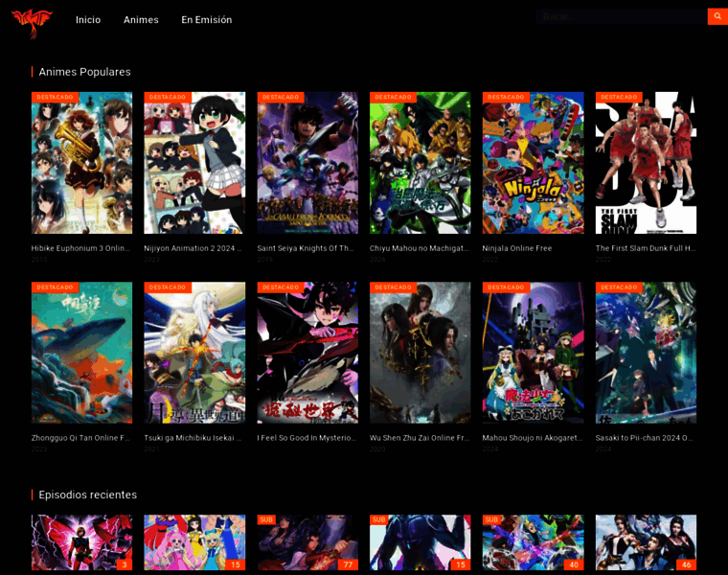Image resolution: width=728 pixels, height=575 pixels.
Task: Open Tsuki ga Michibiku Isekai poster
Action: [x=194, y=353]
